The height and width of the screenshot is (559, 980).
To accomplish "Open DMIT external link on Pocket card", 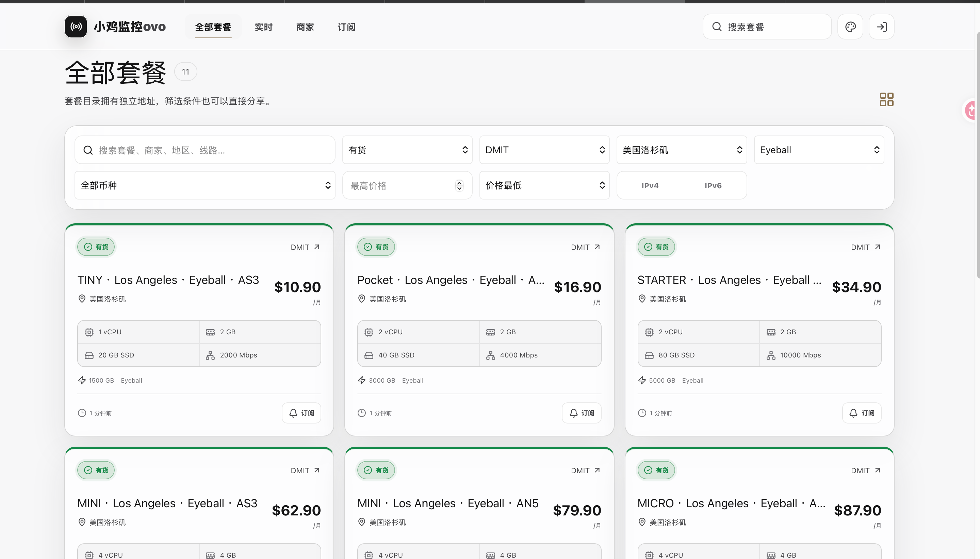I will pyautogui.click(x=585, y=247).
